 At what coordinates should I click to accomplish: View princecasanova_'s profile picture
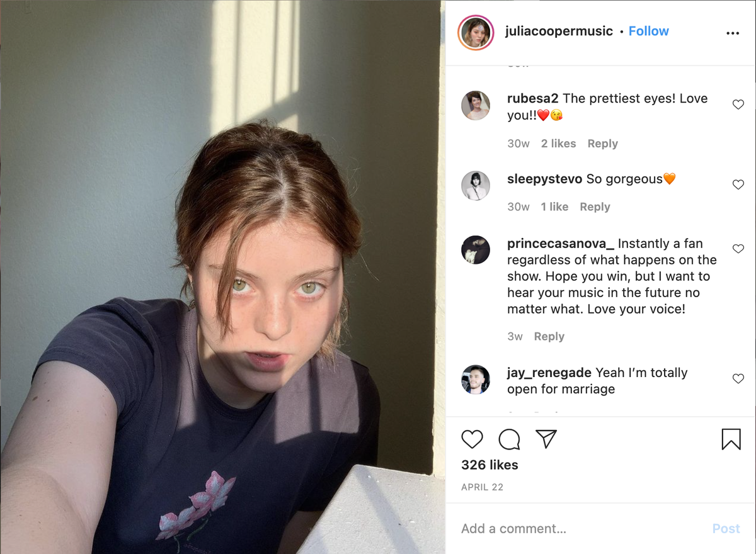(476, 250)
